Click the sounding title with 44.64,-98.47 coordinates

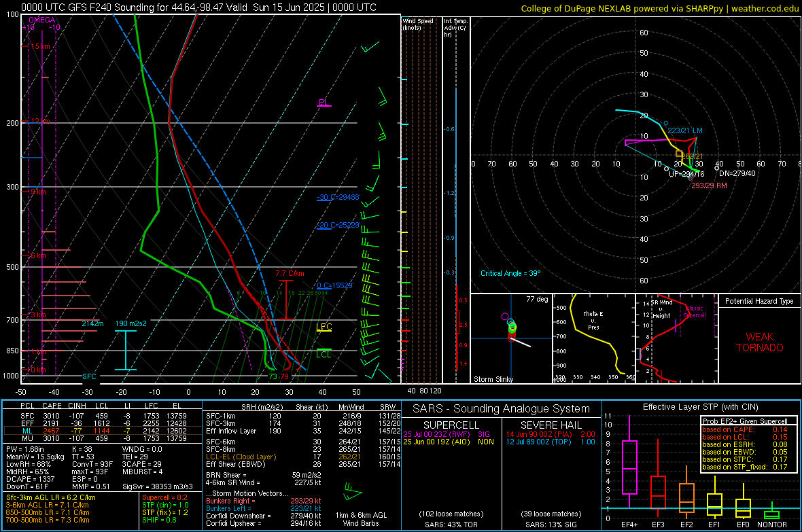(x=198, y=7)
